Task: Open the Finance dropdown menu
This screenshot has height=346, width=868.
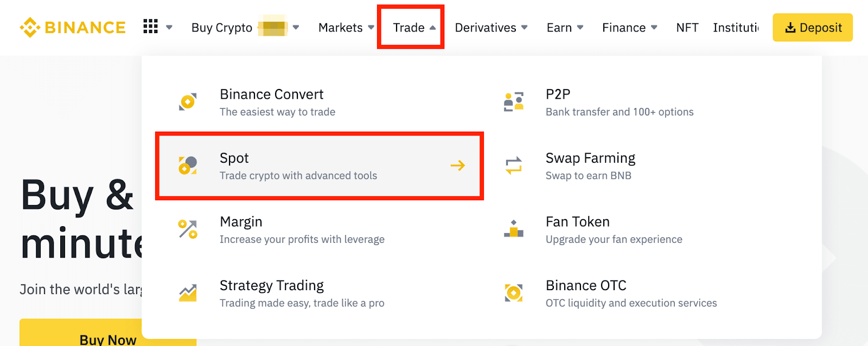Action: (x=629, y=27)
